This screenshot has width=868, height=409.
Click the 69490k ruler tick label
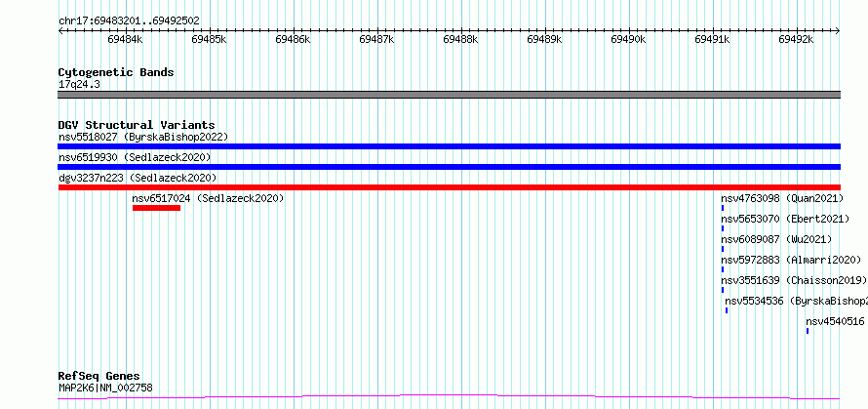(x=629, y=39)
